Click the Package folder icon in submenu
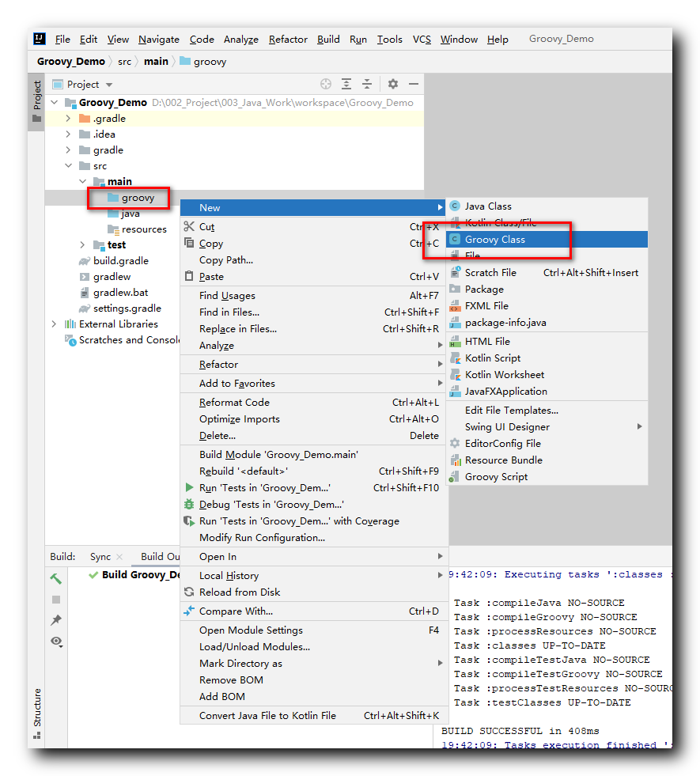Image resolution: width=700 pixels, height=776 pixels. click(455, 289)
